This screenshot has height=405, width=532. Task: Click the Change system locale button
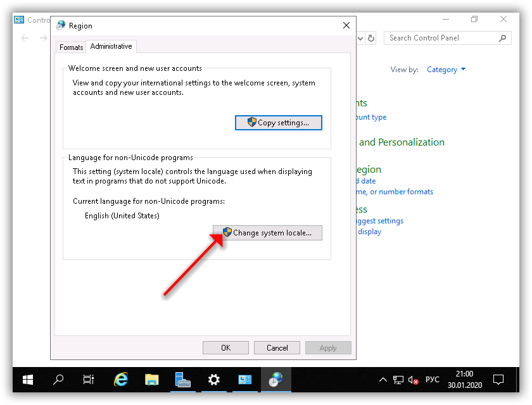pyautogui.click(x=267, y=233)
